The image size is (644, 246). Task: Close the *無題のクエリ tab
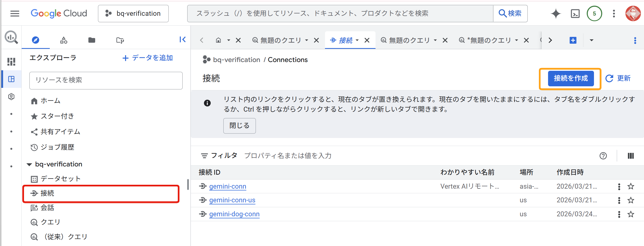(x=526, y=40)
